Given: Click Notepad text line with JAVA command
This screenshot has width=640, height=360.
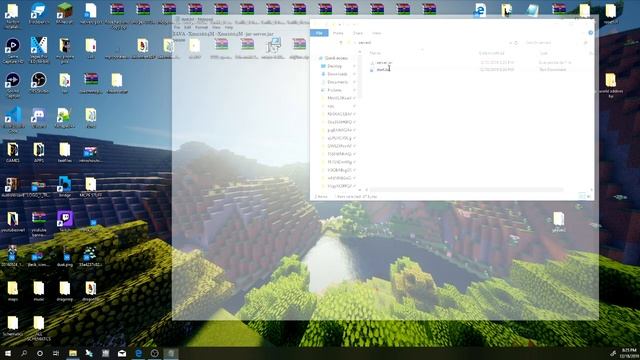Looking at the screenshot, I should point(222,34).
